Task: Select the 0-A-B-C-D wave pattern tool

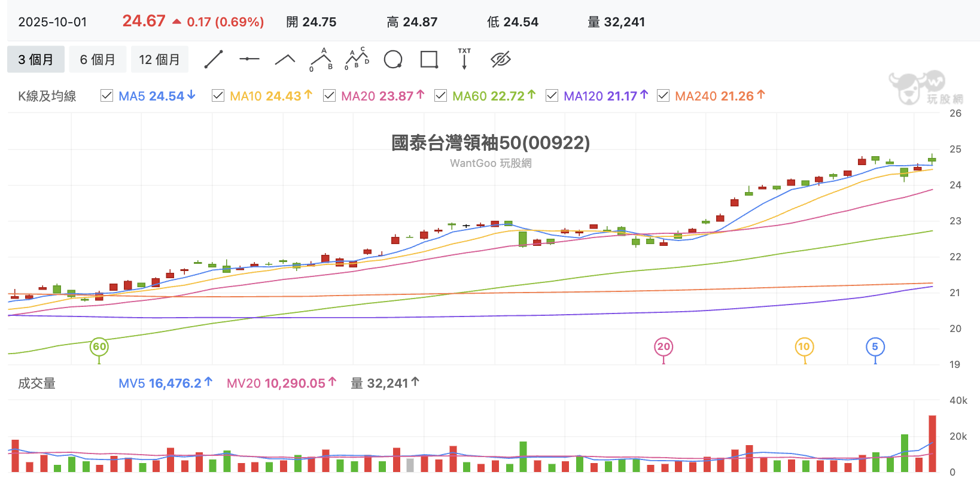Action: point(357,59)
